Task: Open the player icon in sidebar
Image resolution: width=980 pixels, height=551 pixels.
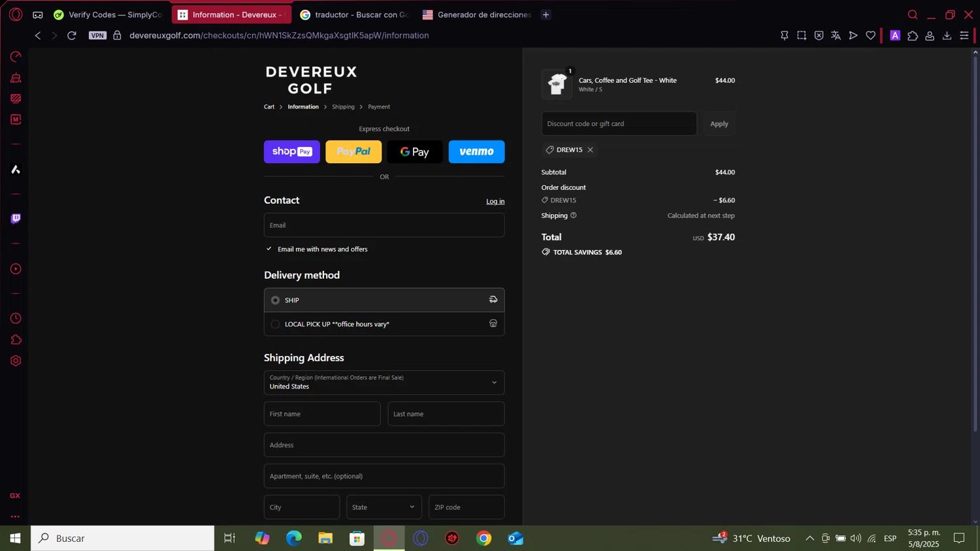Action: click(x=16, y=269)
